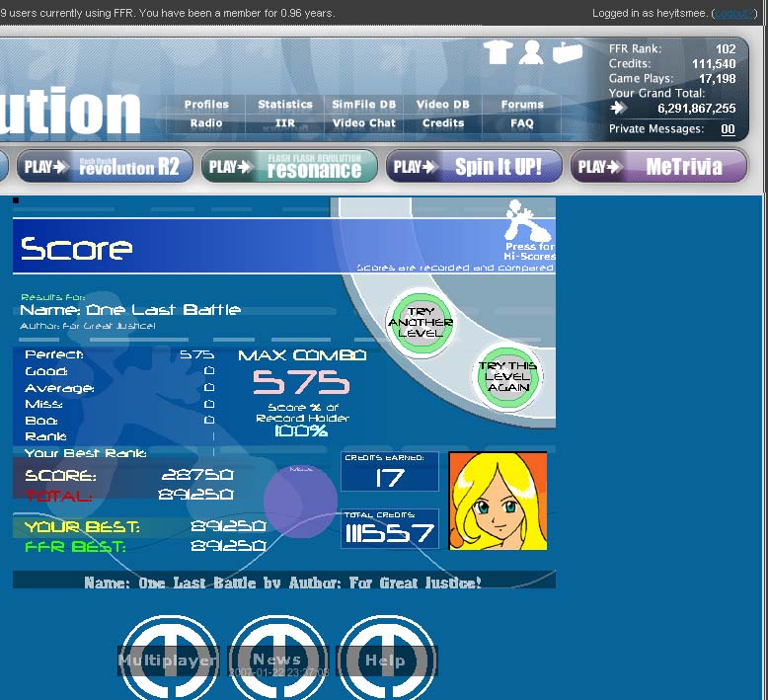768x700 pixels.
Task: Click the dancing figure Hi-Scores icon
Action: (x=528, y=221)
